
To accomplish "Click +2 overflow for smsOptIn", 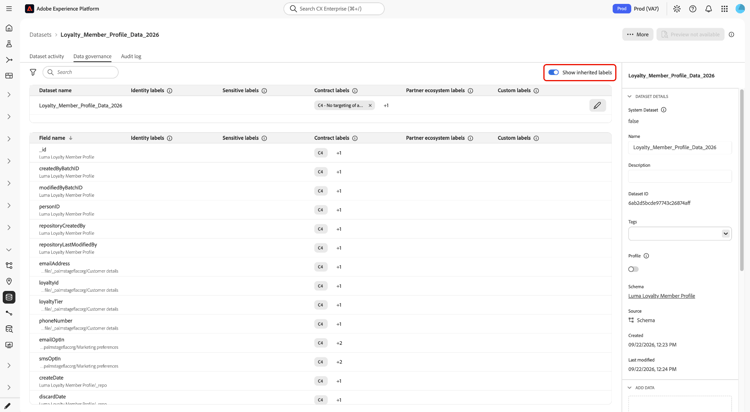I will 339,362.
